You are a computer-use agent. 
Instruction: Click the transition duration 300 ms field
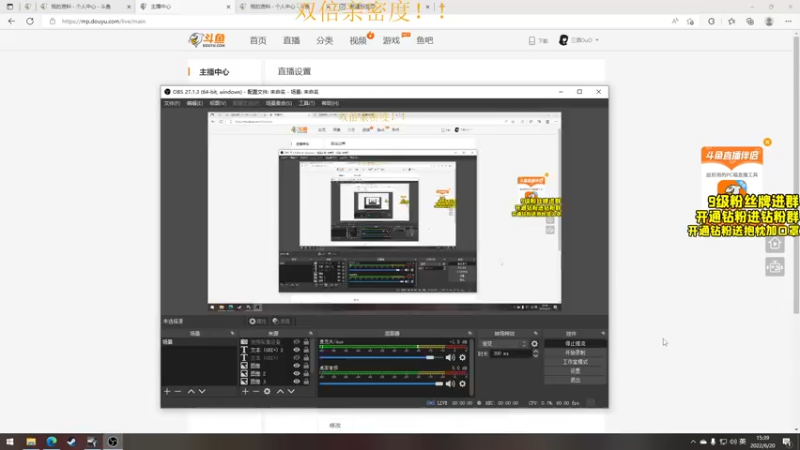tap(510, 353)
